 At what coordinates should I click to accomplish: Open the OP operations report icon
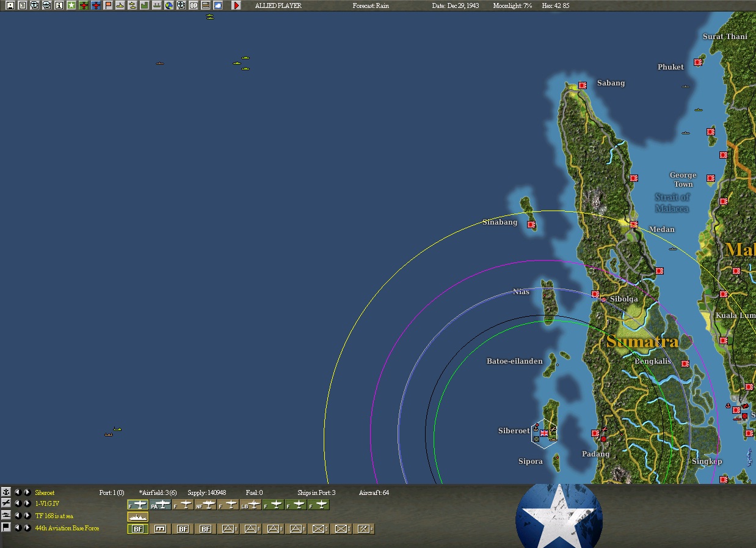coord(194,5)
